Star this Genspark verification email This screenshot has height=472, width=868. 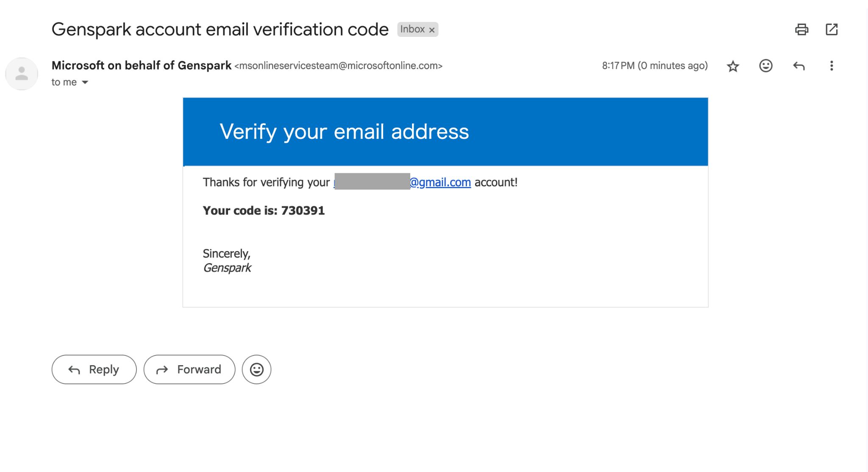tap(733, 66)
